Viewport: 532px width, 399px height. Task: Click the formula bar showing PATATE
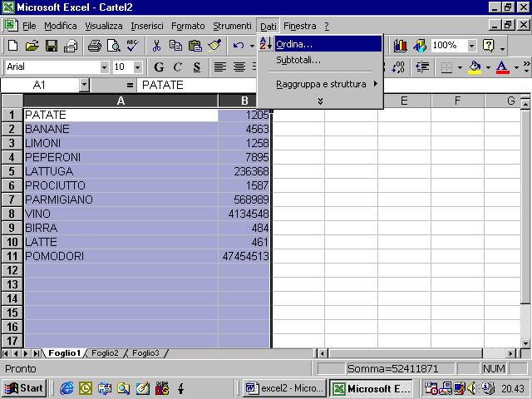pos(197,85)
